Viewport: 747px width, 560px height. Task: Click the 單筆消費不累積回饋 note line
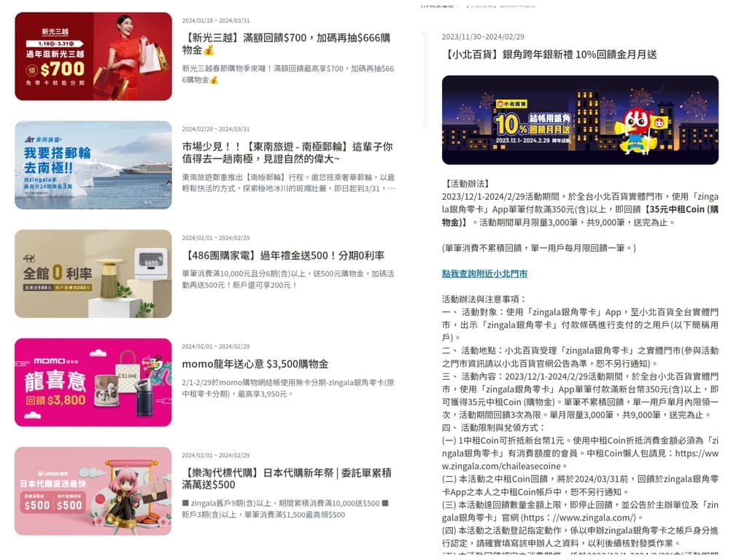point(539,248)
